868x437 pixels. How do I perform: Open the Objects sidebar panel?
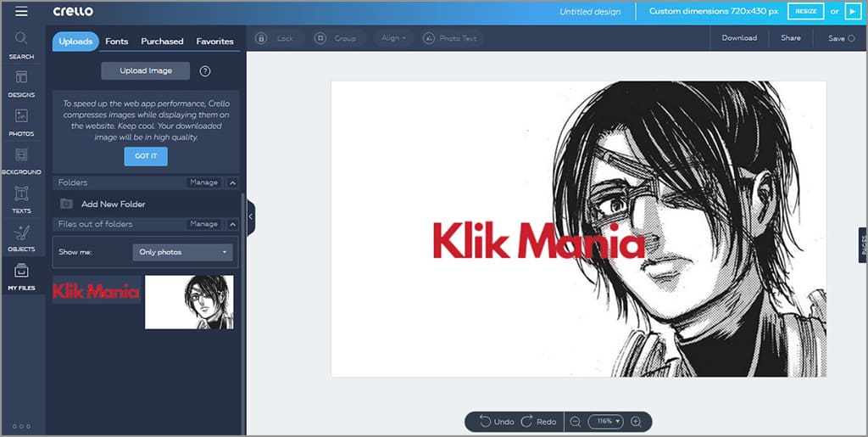point(21,238)
